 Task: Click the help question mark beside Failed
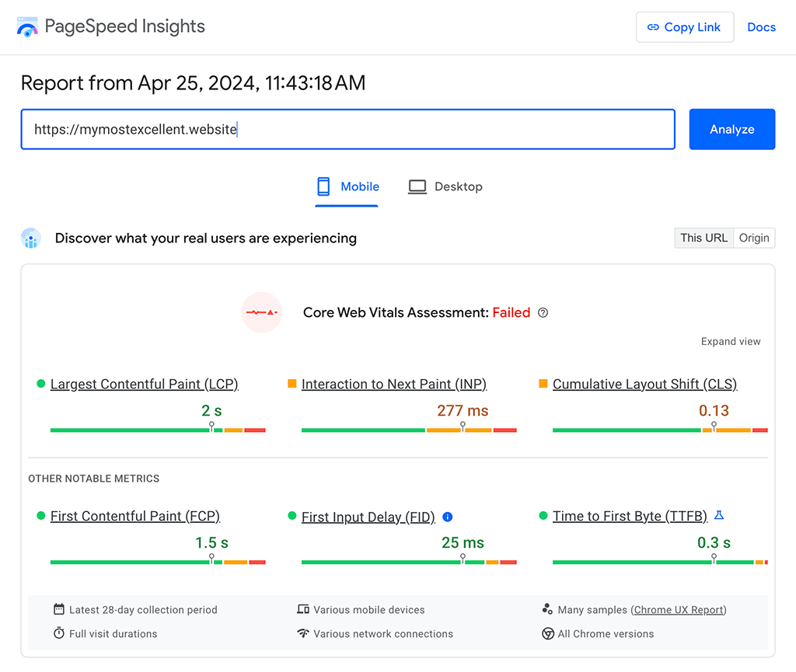(543, 312)
